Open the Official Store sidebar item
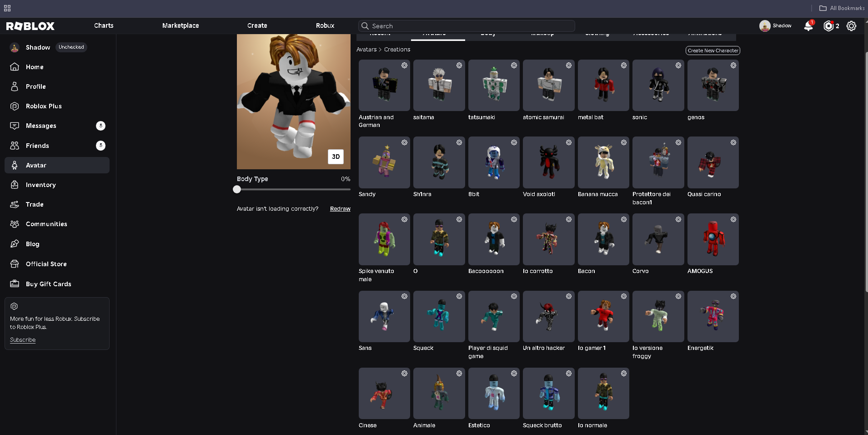This screenshot has width=868, height=435. click(x=57, y=264)
